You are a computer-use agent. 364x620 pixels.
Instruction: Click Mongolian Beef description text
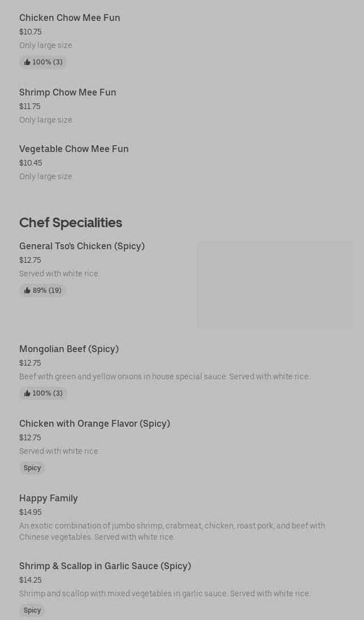[x=164, y=376]
